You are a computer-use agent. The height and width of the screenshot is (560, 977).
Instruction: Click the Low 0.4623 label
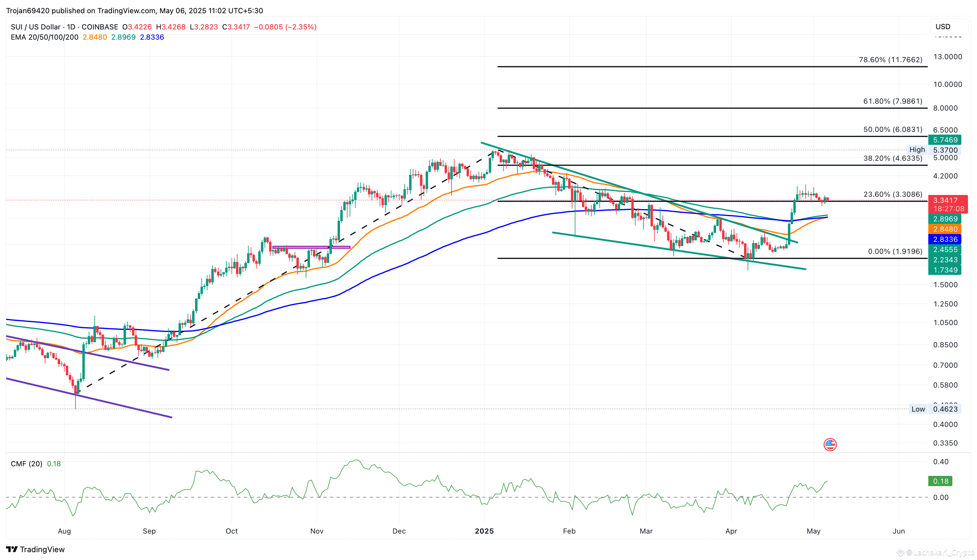[935, 409]
